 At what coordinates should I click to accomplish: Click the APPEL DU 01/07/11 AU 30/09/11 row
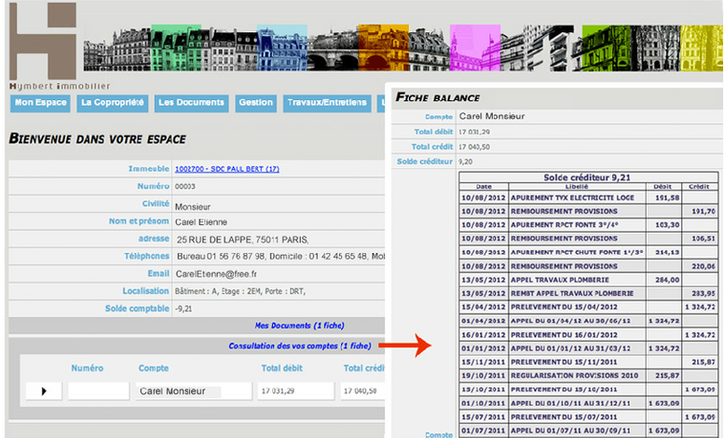coord(589,431)
